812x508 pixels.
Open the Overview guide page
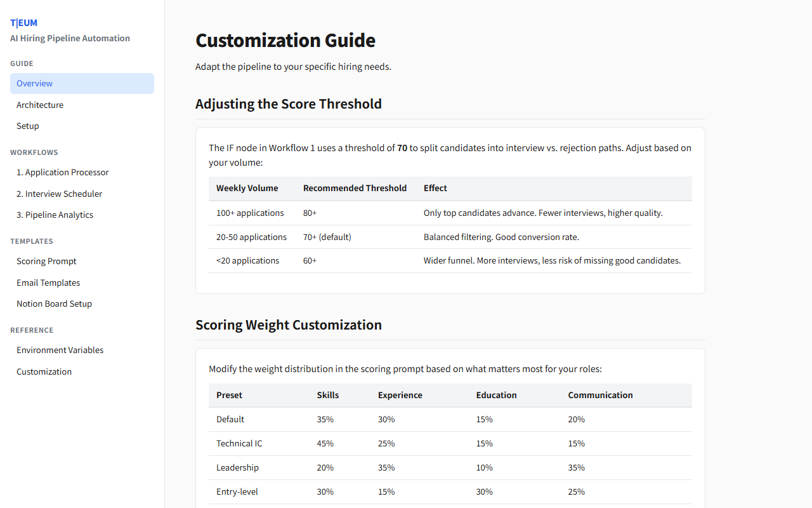(x=34, y=83)
